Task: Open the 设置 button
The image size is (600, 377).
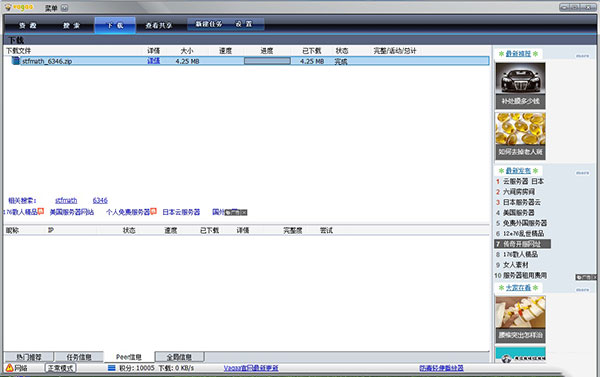Action: pos(244,24)
